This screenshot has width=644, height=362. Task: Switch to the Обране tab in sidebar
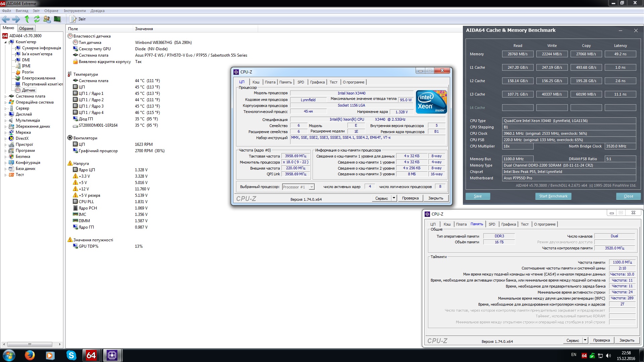click(26, 28)
